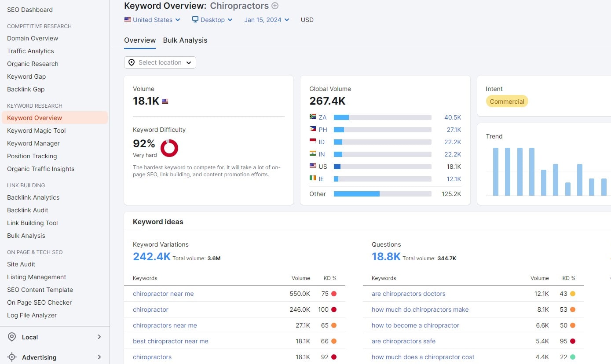The image size is (611, 364).
Task: Click the yellow KD dot for are chiropractors doctors
Action: point(573,294)
